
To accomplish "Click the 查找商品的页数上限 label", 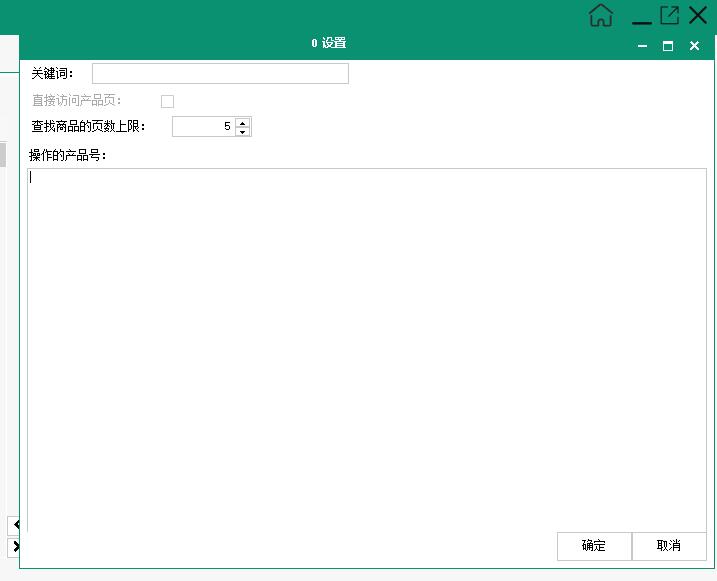I will pyautogui.click(x=88, y=127).
